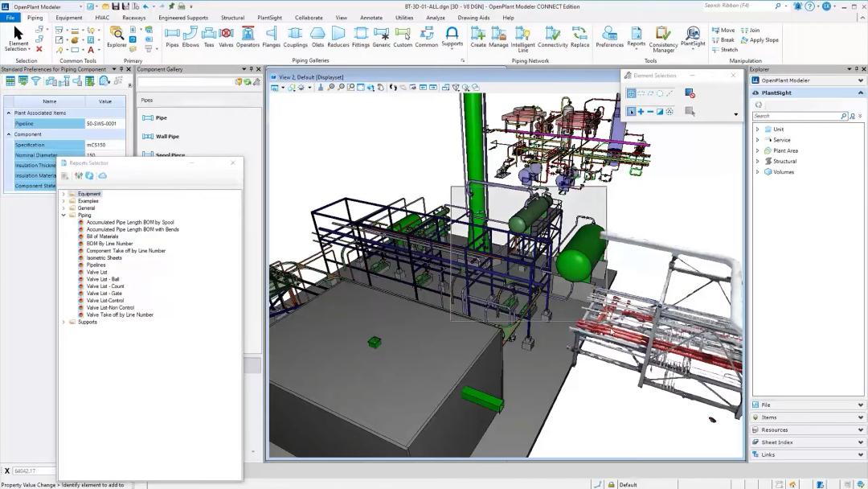868x489 pixels.
Task: Select the Pipes gallery tool
Action: 172,37
